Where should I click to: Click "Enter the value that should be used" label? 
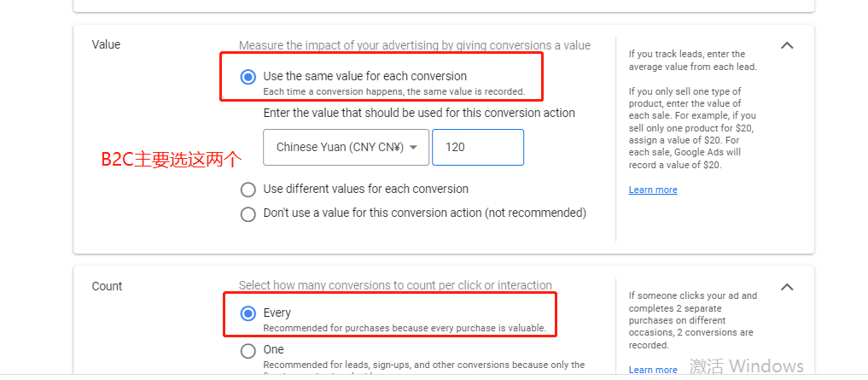tap(419, 113)
